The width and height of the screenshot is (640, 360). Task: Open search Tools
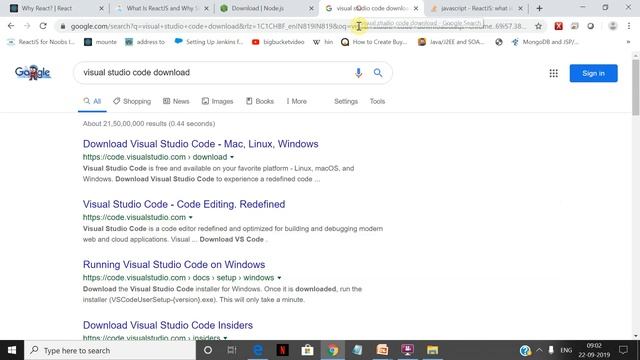tap(377, 101)
